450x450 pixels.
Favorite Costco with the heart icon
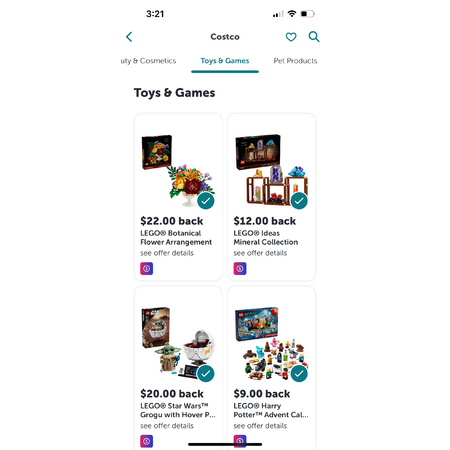point(291,37)
